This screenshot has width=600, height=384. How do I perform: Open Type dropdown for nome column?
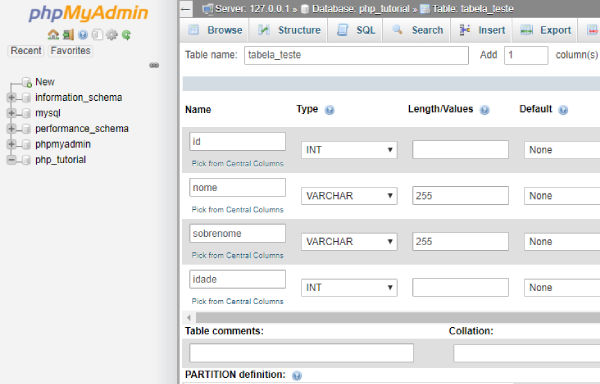click(349, 196)
